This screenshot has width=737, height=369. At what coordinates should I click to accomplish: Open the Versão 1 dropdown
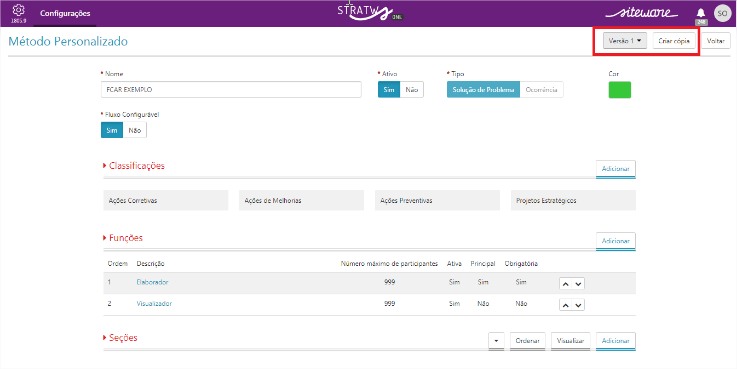tap(625, 41)
